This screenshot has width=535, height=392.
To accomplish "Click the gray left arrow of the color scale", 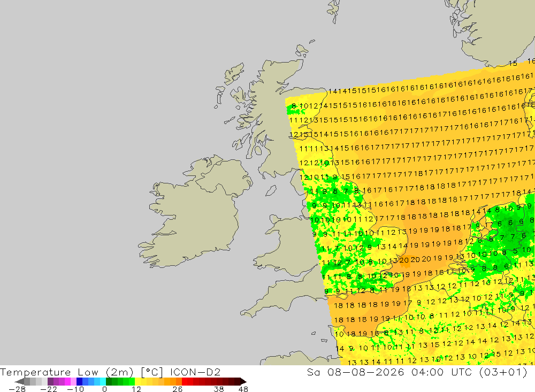I will (19, 381).
